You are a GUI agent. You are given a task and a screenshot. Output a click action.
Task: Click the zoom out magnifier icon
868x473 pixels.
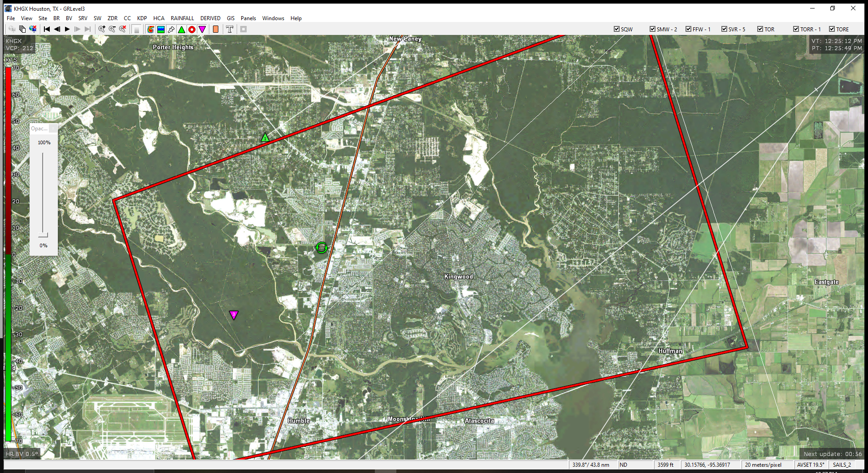coord(112,29)
